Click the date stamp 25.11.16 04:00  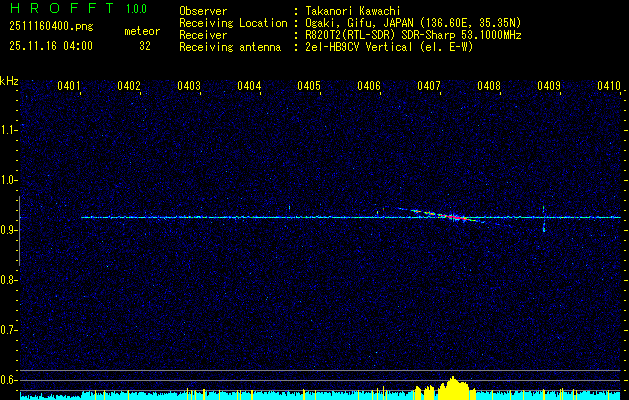pyautogui.click(x=51, y=46)
